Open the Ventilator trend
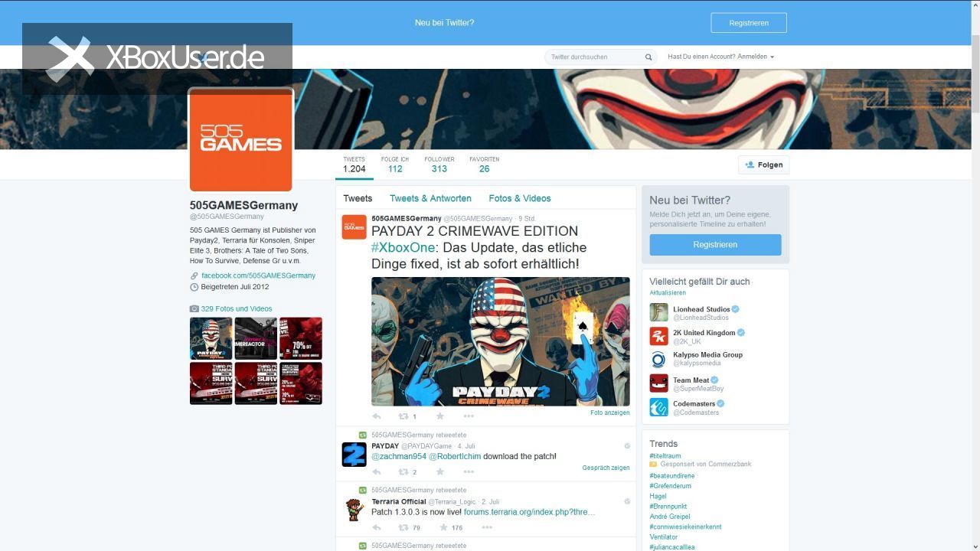 coord(664,537)
